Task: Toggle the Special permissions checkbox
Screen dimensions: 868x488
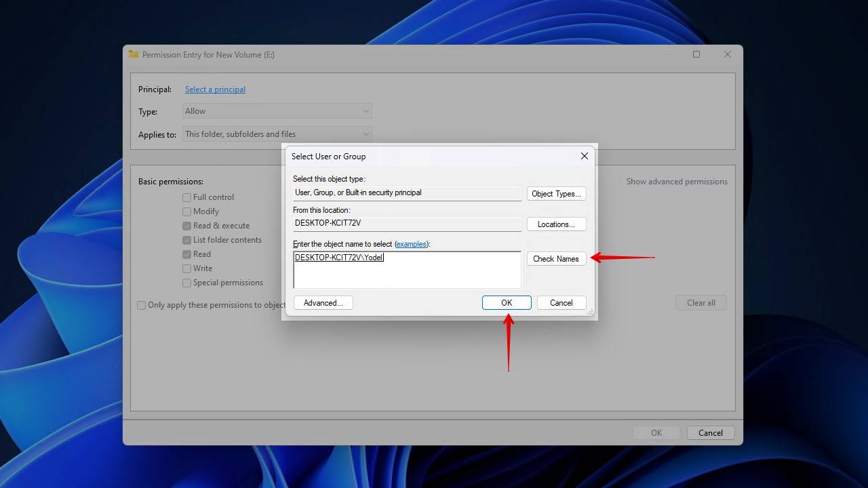Action: (186, 283)
